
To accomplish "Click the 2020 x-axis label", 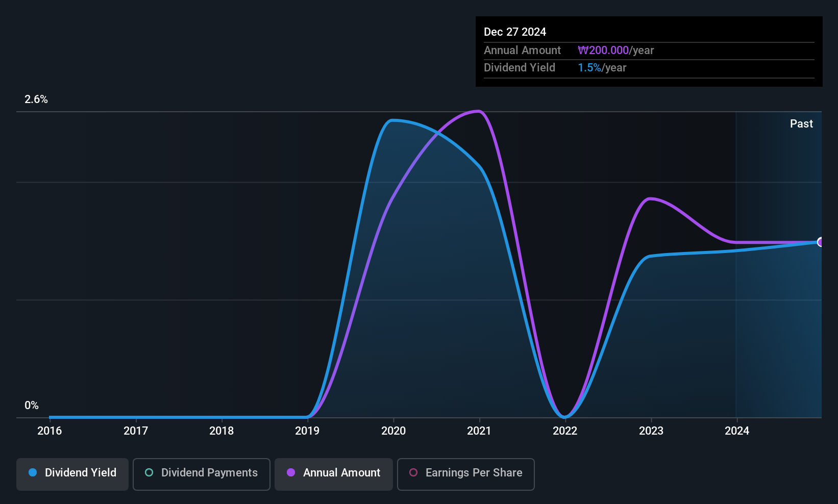I will tap(393, 431).
